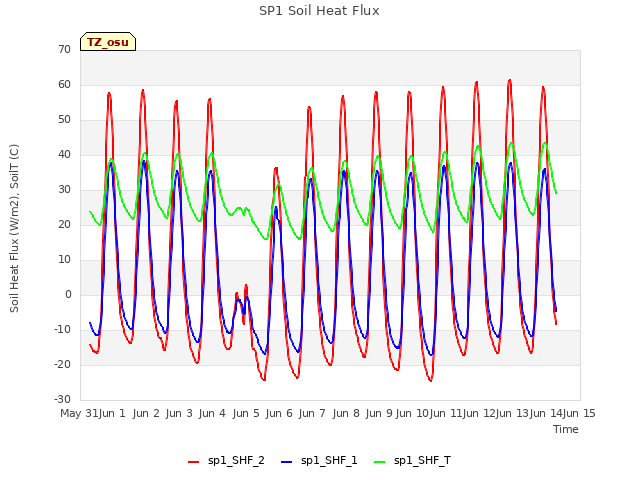Viewport: 640px width, 480px height.
Task: Click the Jun 4 x-axis tick label
Action: click(x=212, y=413)
